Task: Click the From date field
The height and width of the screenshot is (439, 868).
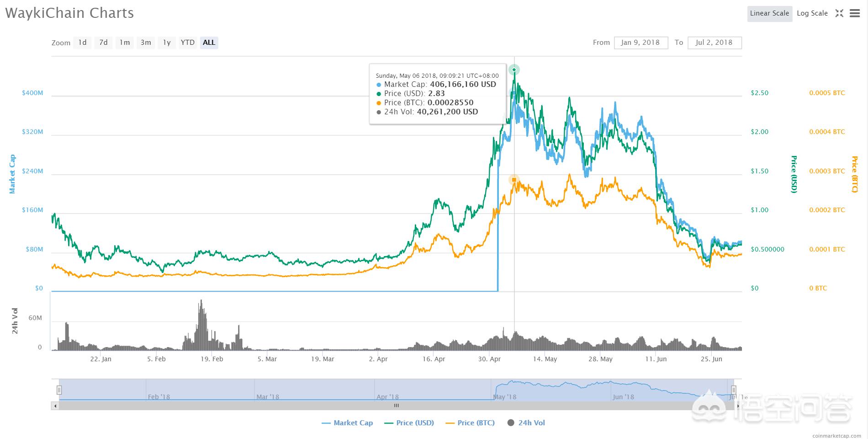Action: (x=640, y=43)
